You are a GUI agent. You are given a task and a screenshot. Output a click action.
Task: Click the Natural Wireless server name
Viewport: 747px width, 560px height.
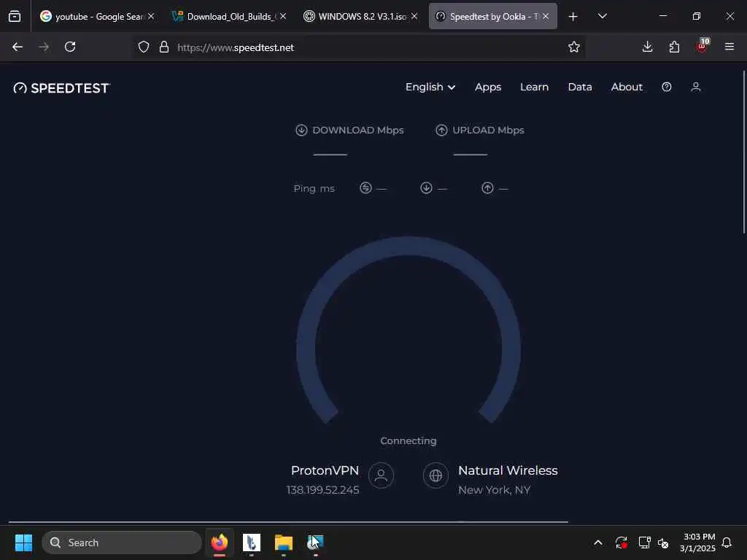(508, 470)
